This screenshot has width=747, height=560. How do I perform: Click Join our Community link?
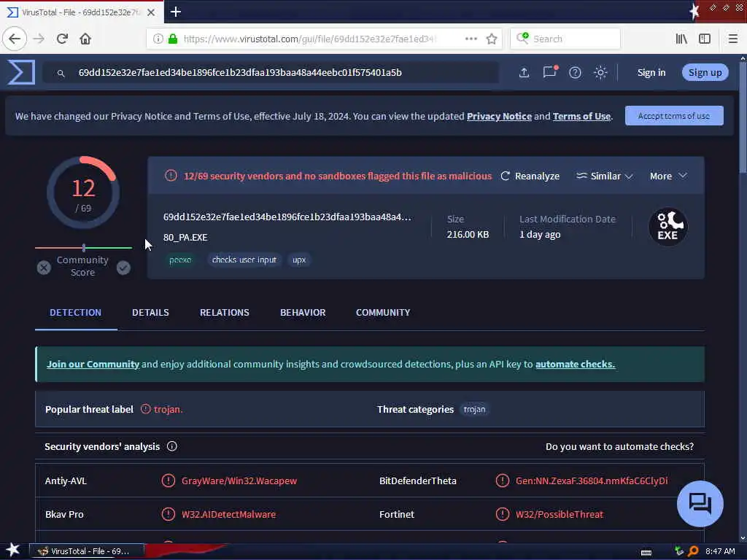coord(93,364)
